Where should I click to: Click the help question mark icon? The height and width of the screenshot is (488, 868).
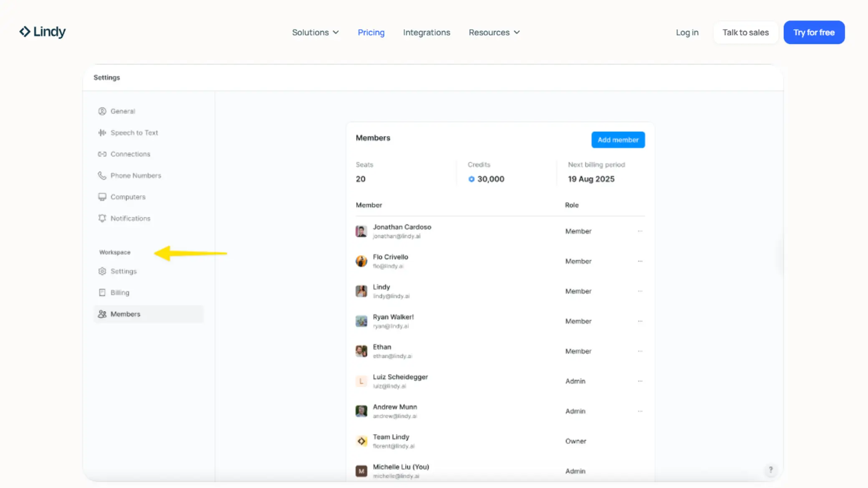(x=770, y=470)
